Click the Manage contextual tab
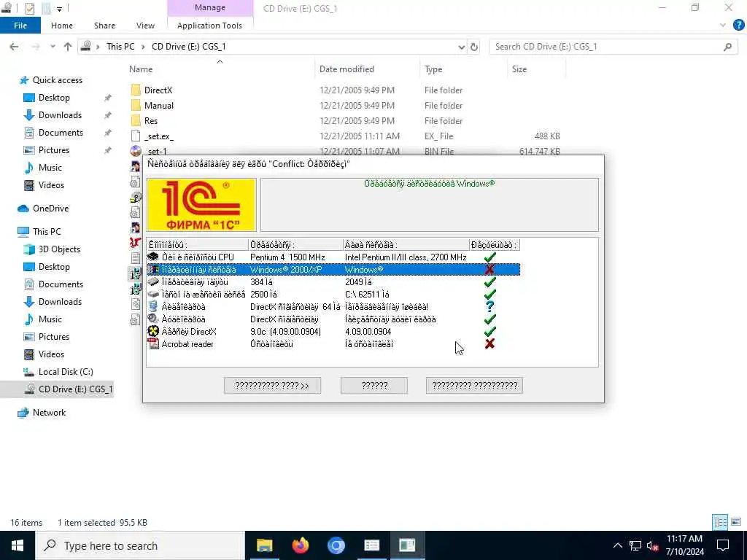 (210, 7)
